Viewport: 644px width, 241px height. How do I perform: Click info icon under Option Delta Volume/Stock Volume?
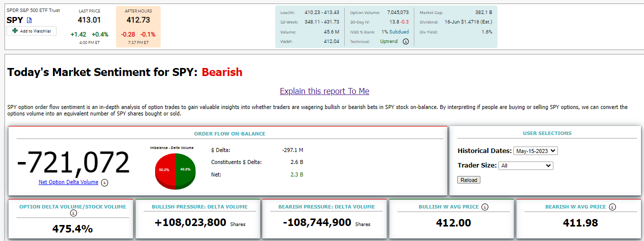pyautogui.click(x=74, y=213)
